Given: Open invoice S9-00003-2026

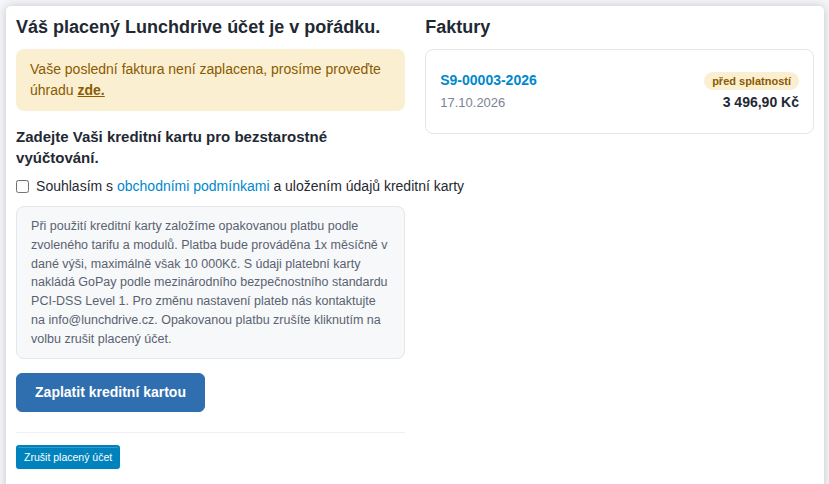Looking at the screenshot, I should tap(489, 80).
